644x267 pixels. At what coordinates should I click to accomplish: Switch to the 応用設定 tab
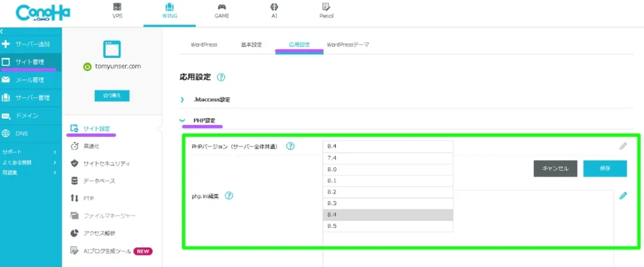[299, 45]
